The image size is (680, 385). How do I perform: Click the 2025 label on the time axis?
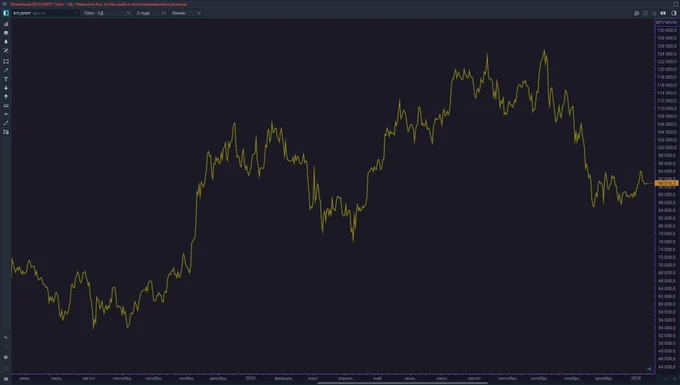coord(251,378)
